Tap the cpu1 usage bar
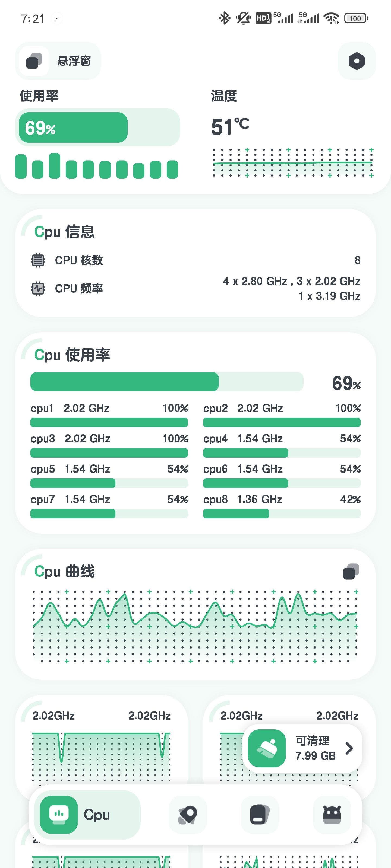The image size is (391, 868). click(x=109, y=422)
